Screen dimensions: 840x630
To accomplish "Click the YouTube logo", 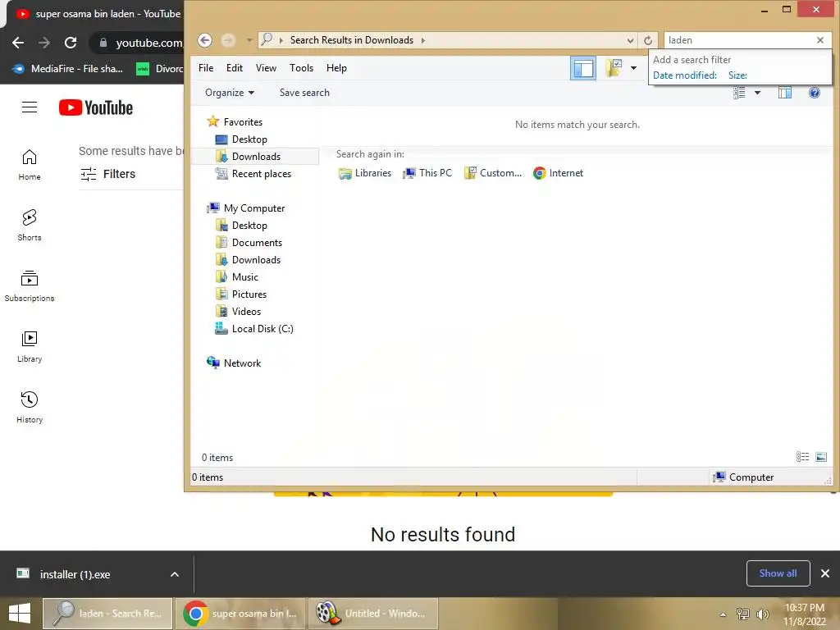I will (x=96, y=107).
